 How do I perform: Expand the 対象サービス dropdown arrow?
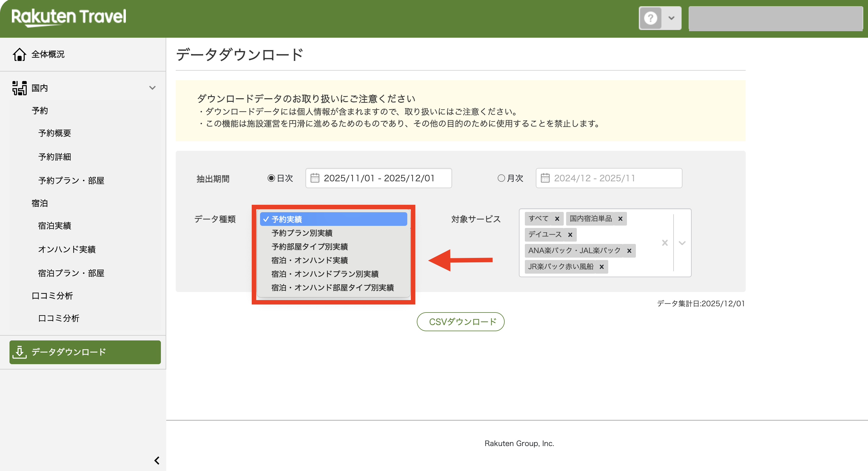pyautogui.click(x=682, y=243)
